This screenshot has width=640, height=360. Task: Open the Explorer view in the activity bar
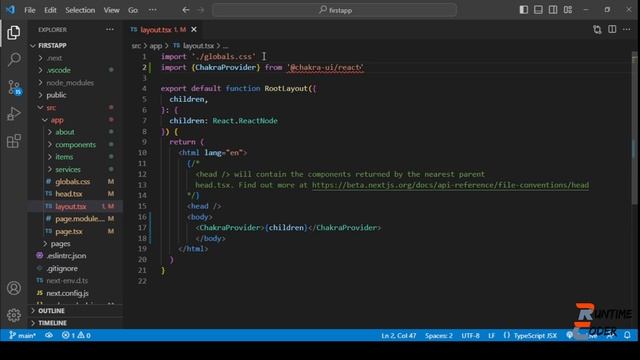[x=13, y=33]
